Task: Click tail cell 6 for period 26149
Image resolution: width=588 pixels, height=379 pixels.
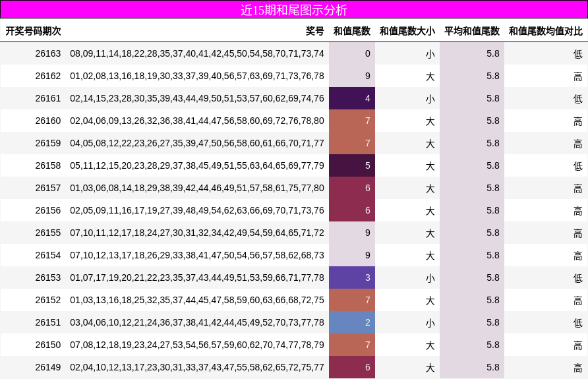Action: click(x=352, y=367)
